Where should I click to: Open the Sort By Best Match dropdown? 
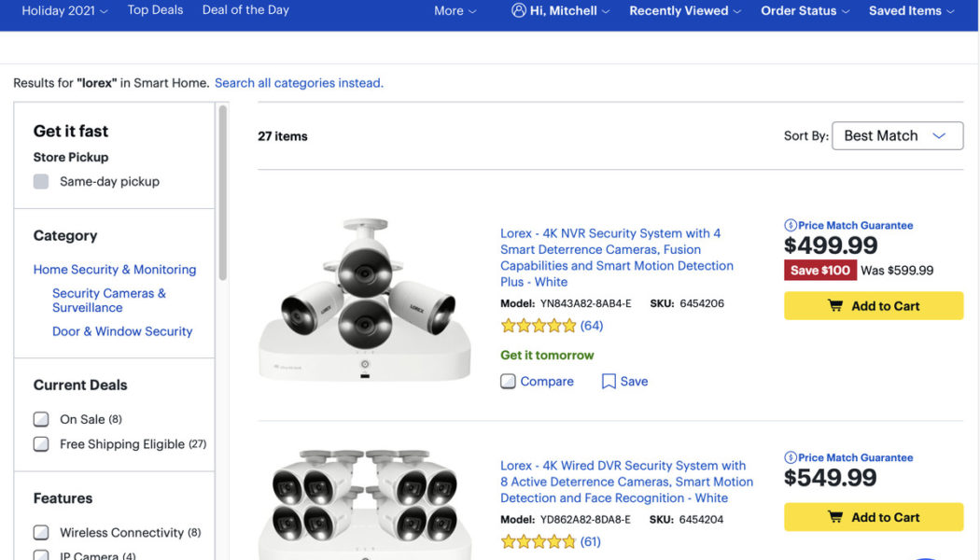click(897, 135)
